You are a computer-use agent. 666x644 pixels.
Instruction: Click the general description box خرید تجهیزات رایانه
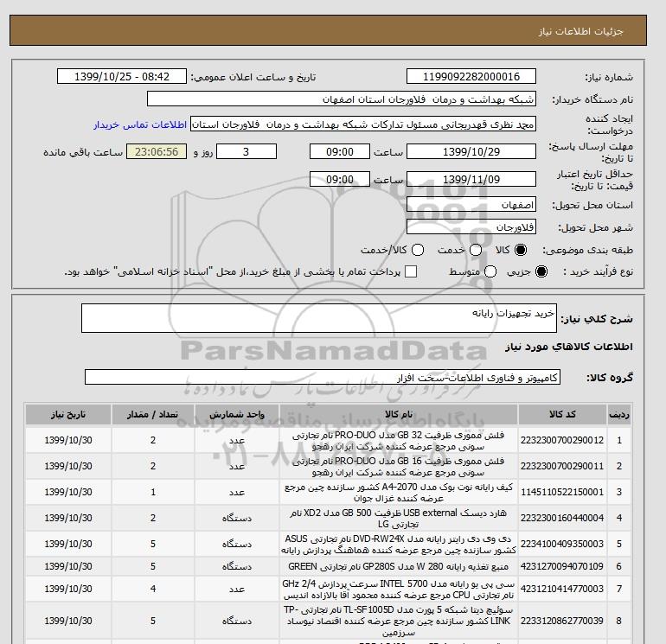[319, 318]
